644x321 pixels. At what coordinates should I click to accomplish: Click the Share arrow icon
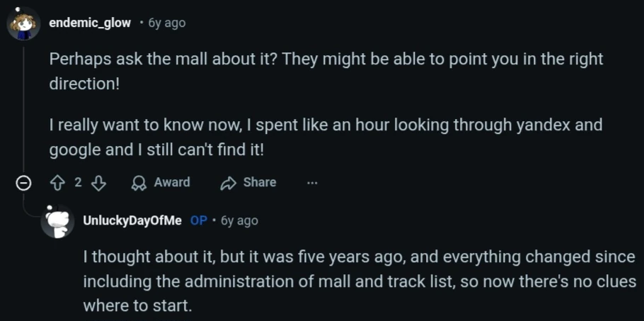click(228, 183)
